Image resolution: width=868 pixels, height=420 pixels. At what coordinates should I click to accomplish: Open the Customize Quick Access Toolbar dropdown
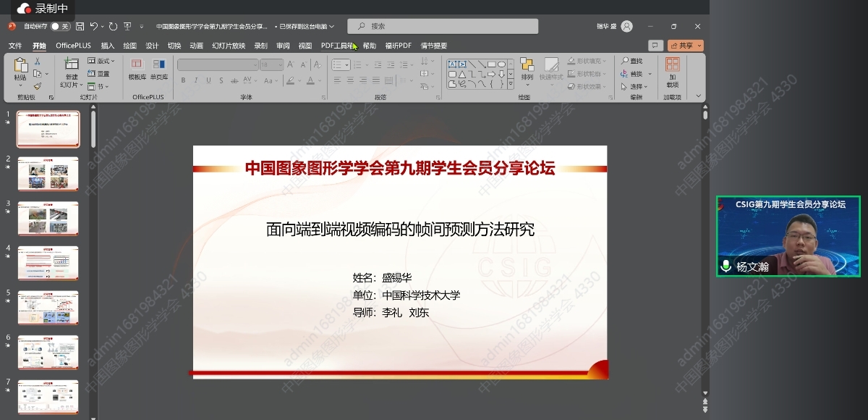(141, 27)
